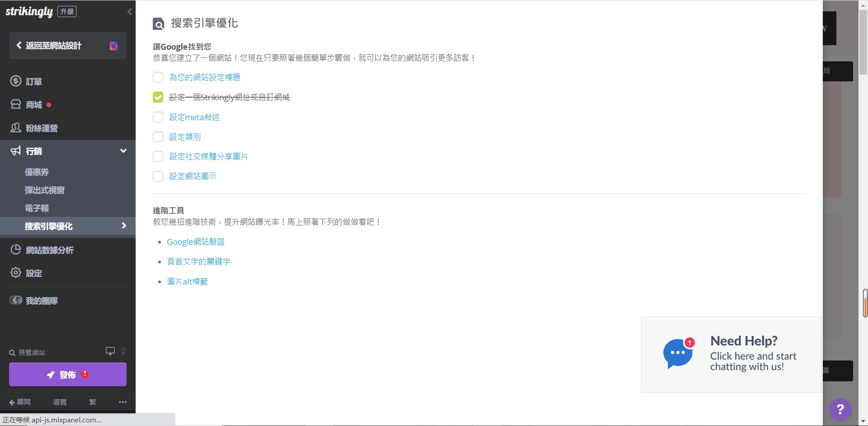Click the desktop preview monitor icon

click(110, 351)
